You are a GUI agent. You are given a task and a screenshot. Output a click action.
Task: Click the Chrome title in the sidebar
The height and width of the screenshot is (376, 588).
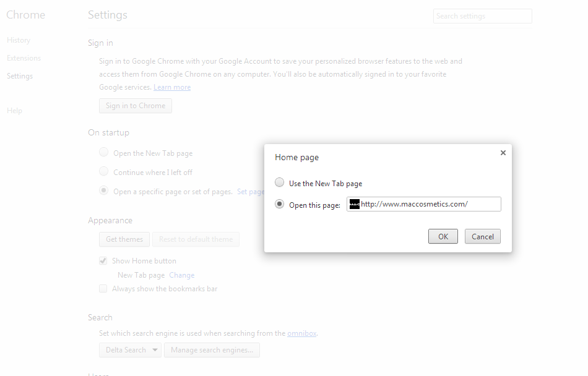(x=25, y=15)
